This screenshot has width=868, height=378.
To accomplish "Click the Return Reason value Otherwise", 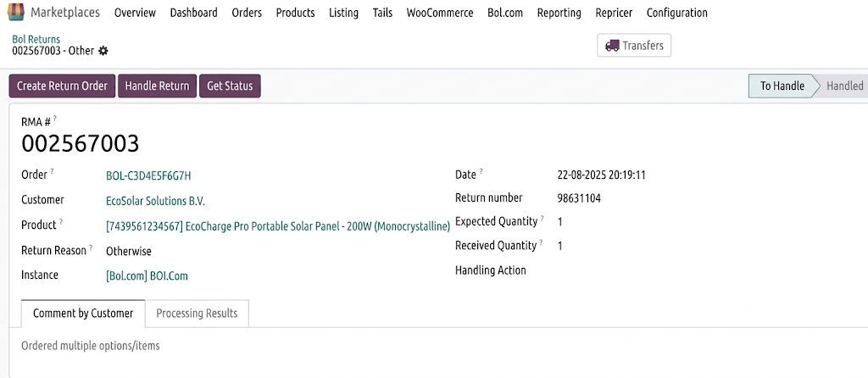I will 129,251.
